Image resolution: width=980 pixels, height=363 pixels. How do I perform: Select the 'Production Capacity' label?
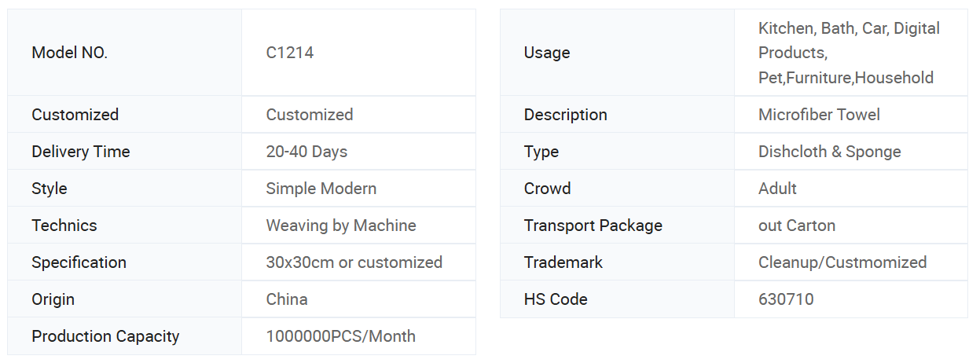pyautogui.click(x=105, y=336)
